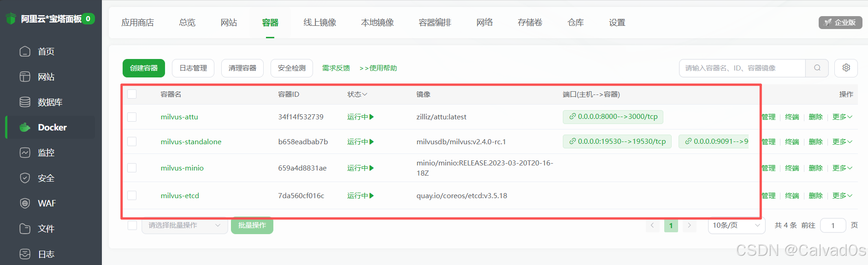Viewport: 868px width, 265px height.
Task: Open the 10条/页 page size dropdown
Action: (736, 225)
